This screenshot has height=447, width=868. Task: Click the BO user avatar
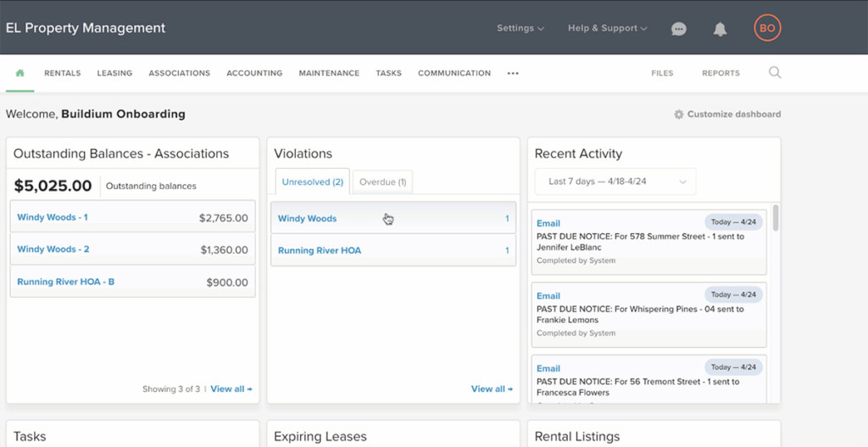click(766, 28)
